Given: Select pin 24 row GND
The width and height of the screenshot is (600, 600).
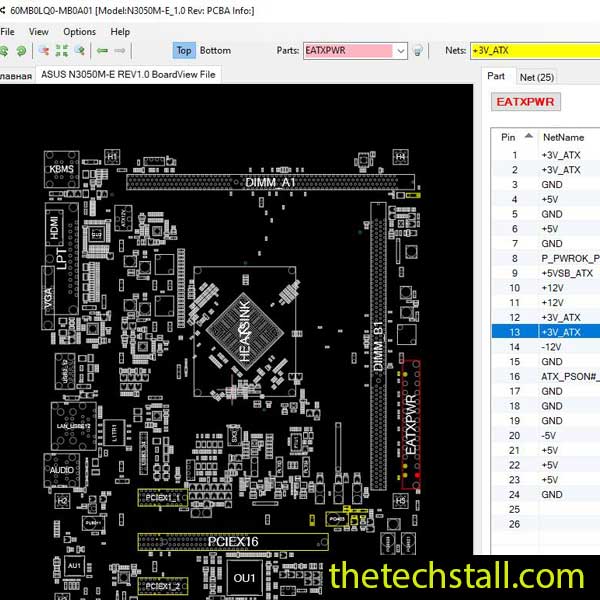Looking at the screenshot, I should (546, 494).
